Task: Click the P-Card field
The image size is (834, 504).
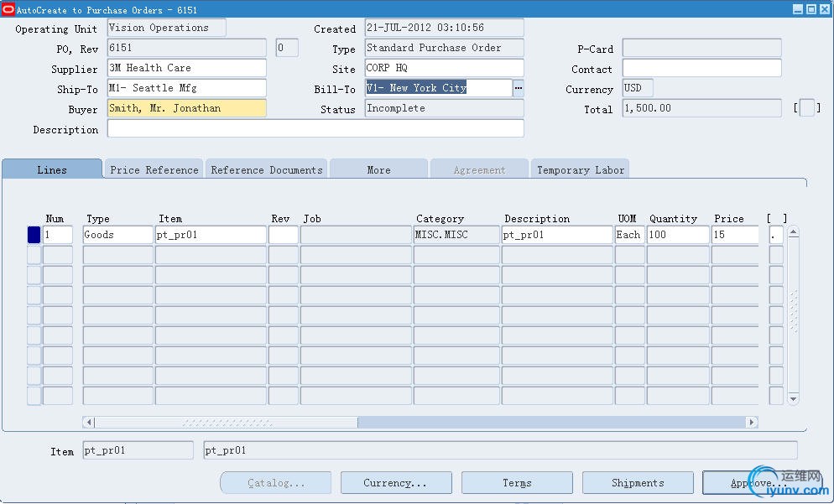Action: click(702, 48)
